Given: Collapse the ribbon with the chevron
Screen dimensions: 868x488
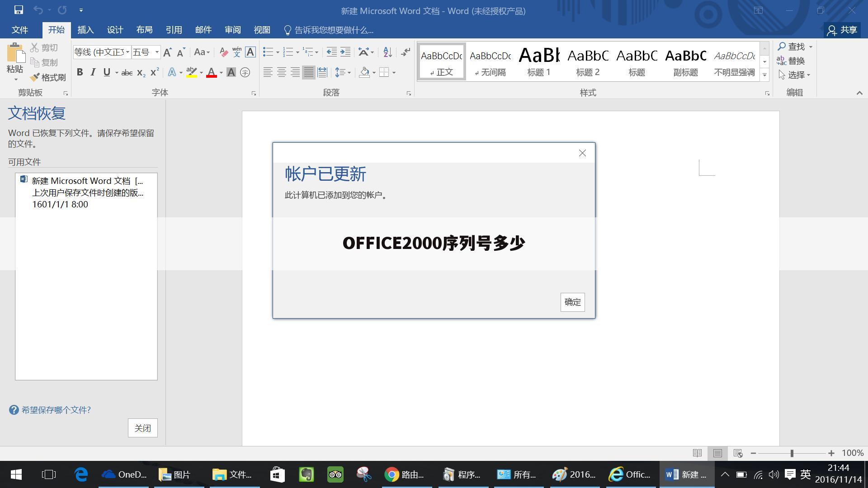Looking at the screenshot, I should click(859, 93).
